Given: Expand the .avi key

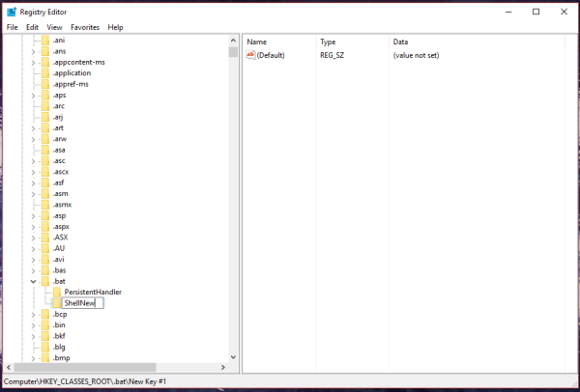Looking at the screenshot, I should (33, 260).
